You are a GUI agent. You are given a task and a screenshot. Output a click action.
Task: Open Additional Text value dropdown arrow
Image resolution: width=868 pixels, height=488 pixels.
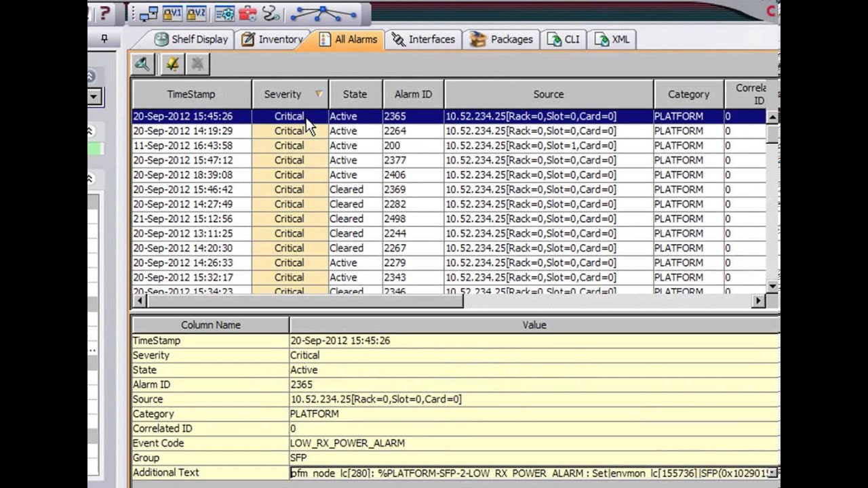coord(772,472)
